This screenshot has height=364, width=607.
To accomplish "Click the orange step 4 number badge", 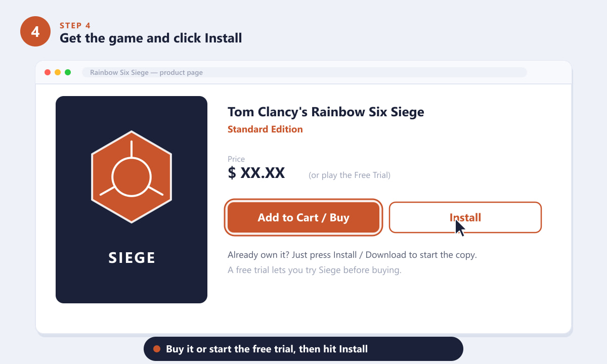I will (x=35, y=31).
